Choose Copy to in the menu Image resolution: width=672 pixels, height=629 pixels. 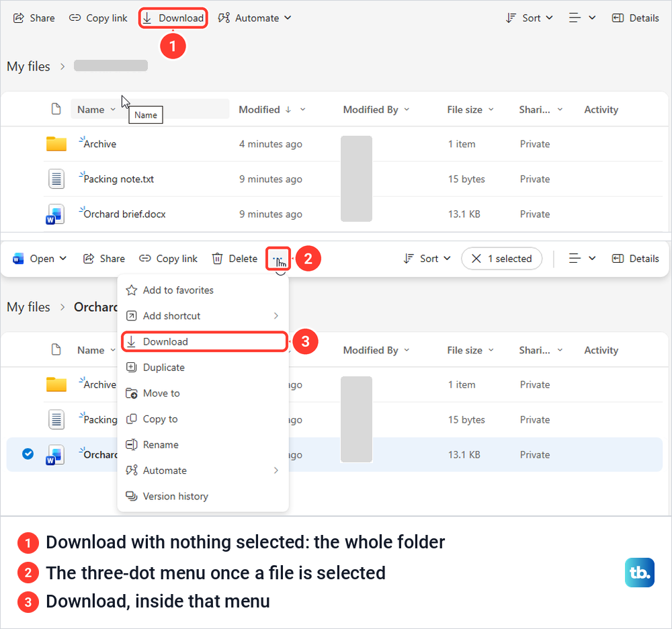[x=203, y=419]
